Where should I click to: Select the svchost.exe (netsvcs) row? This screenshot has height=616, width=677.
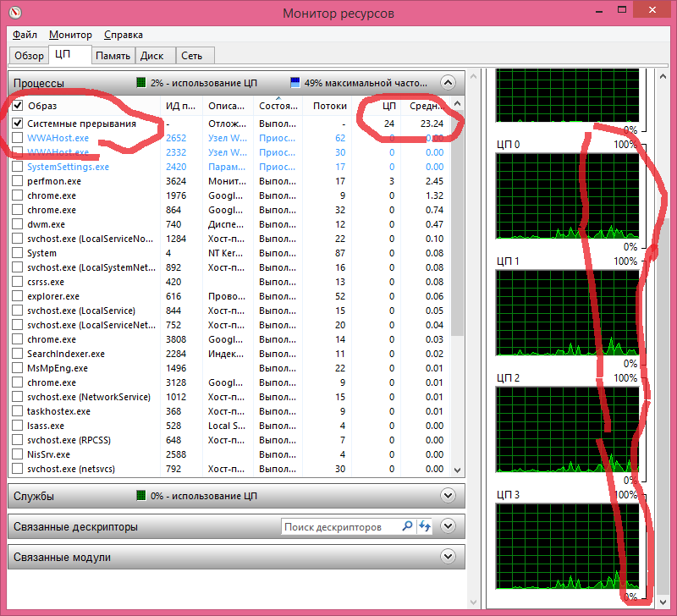(229, 469)
